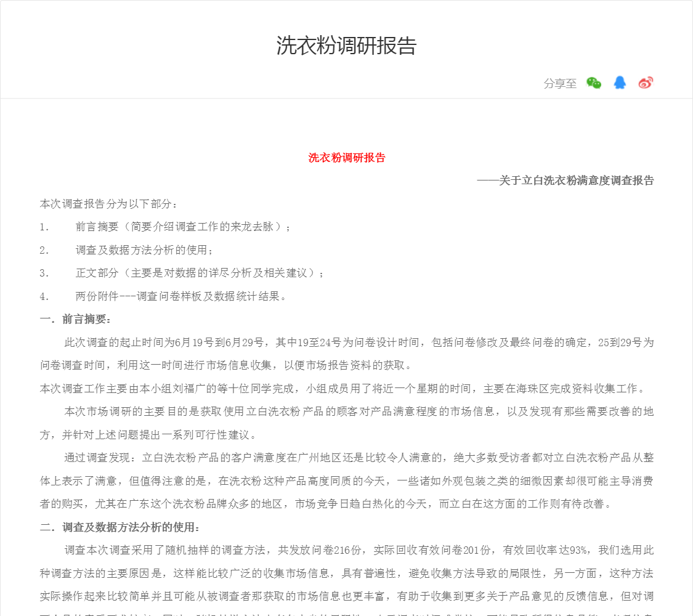Click the section heading 二．调查及数据方法分析的使用
Viewport: 693px width, 616px height.
pyautogui.click(x=120, y=527)
